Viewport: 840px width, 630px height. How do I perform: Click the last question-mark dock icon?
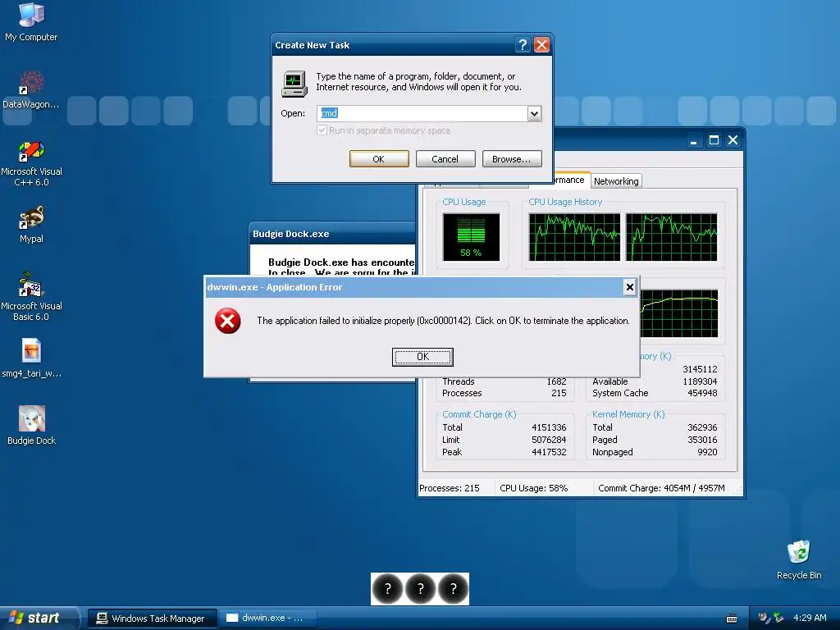coord(453,589)
